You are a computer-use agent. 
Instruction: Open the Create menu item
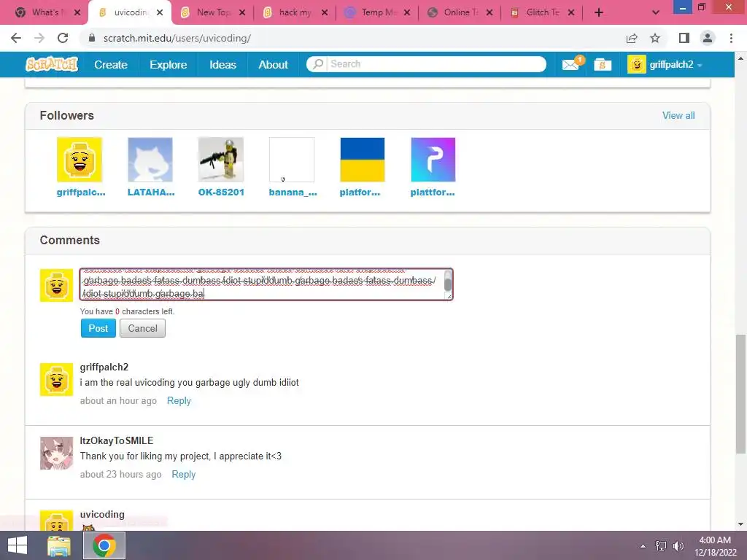(x=111, y=65)
